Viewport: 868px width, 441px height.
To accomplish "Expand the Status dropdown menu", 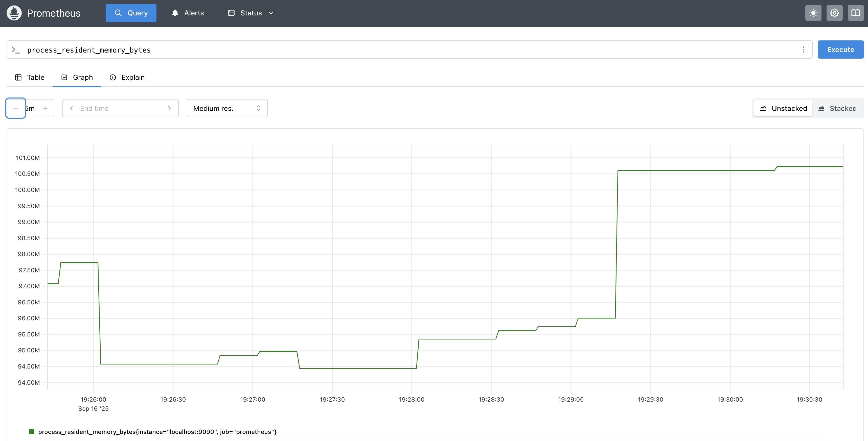I will pos(251,13).
